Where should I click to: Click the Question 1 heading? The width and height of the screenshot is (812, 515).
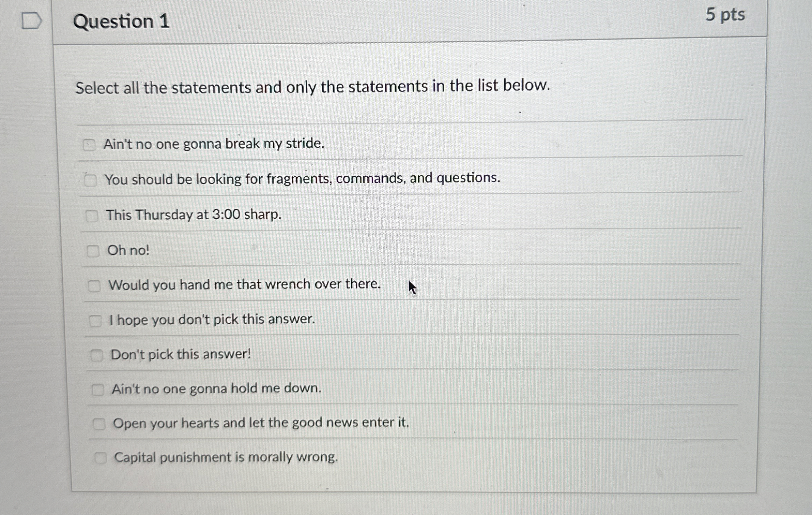click(121, 21)
